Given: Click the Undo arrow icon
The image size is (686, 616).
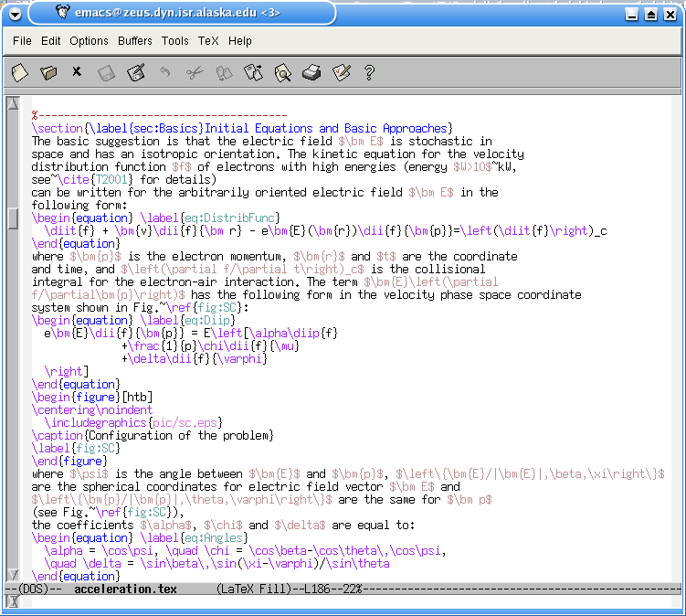Looking at the screenshot, I should pyautogui.click(x=165, y=71).
